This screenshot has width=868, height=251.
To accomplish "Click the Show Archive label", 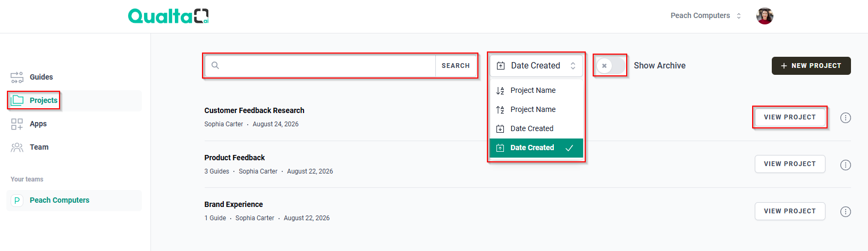I will tap(660, 66).
